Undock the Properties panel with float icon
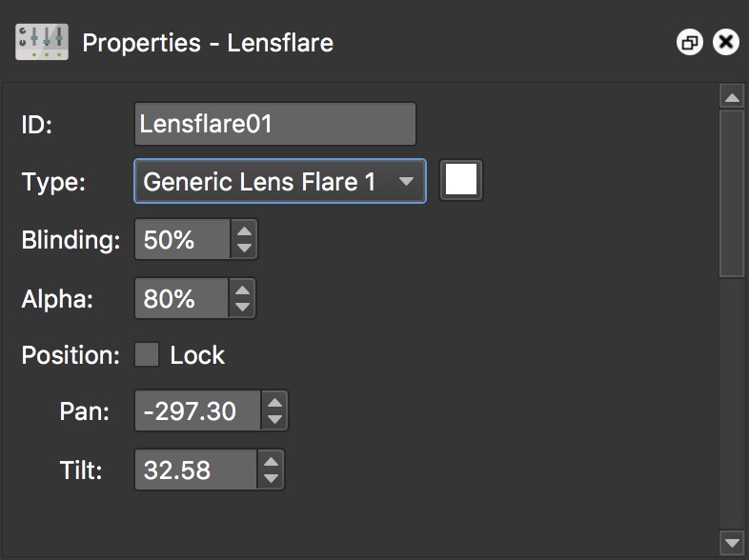 click(689, 42)
